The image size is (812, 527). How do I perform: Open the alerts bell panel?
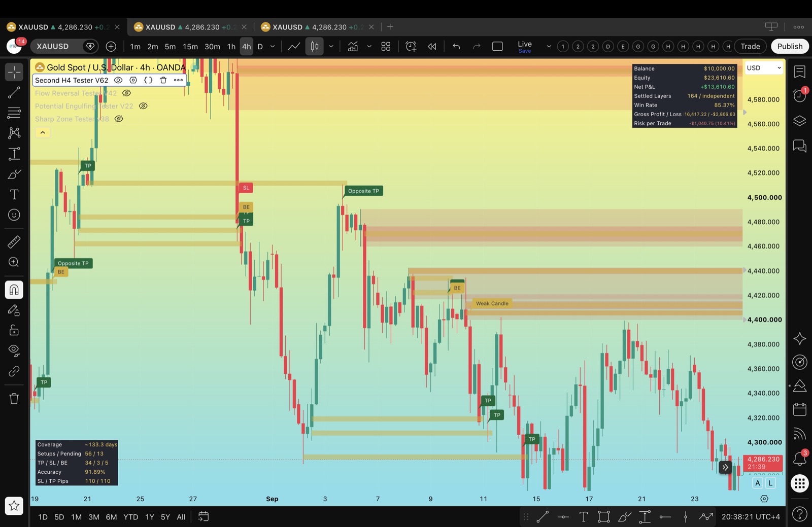click(x=799, y=459)
